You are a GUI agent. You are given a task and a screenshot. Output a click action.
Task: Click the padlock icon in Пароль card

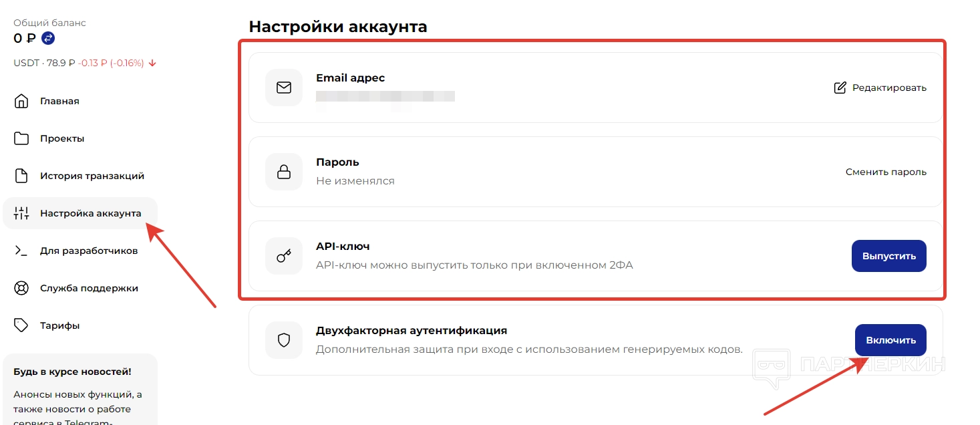pyautogui.click(x=284, y=172)
